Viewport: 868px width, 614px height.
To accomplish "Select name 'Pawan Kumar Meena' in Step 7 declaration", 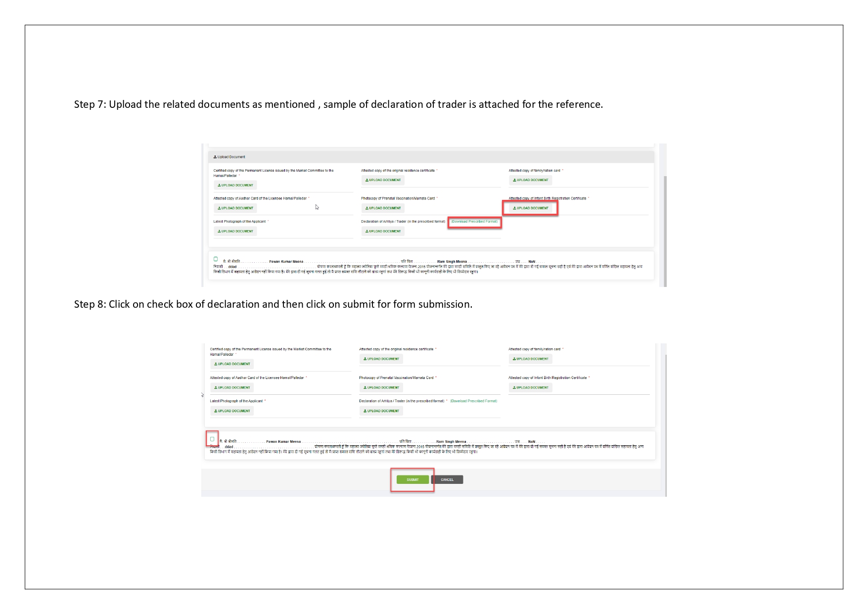I will click(x=286, y=262).
